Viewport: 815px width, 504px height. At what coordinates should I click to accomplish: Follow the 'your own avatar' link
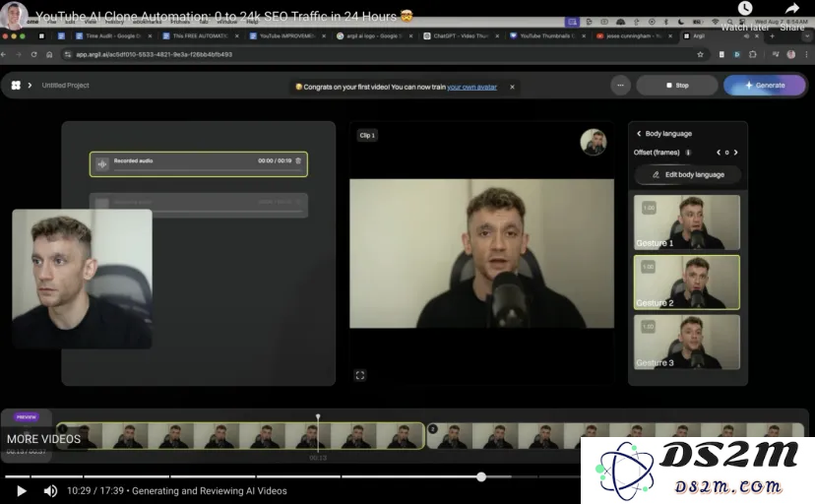tap(471, 87)
